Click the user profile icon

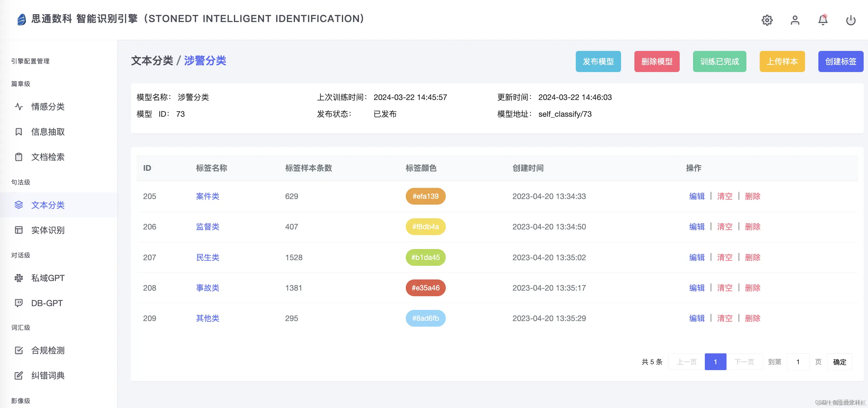tap(795, 20)
